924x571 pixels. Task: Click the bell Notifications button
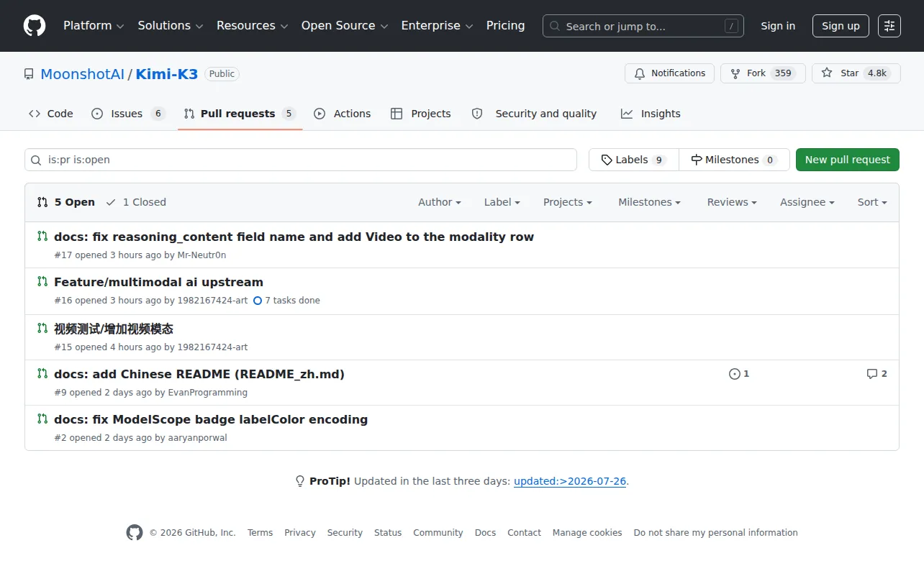[670, 73]
